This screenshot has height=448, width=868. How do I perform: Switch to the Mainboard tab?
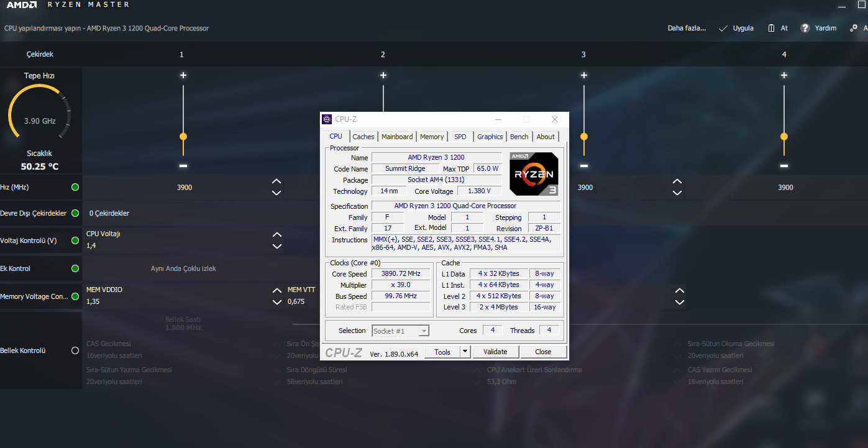pos(397,137)
